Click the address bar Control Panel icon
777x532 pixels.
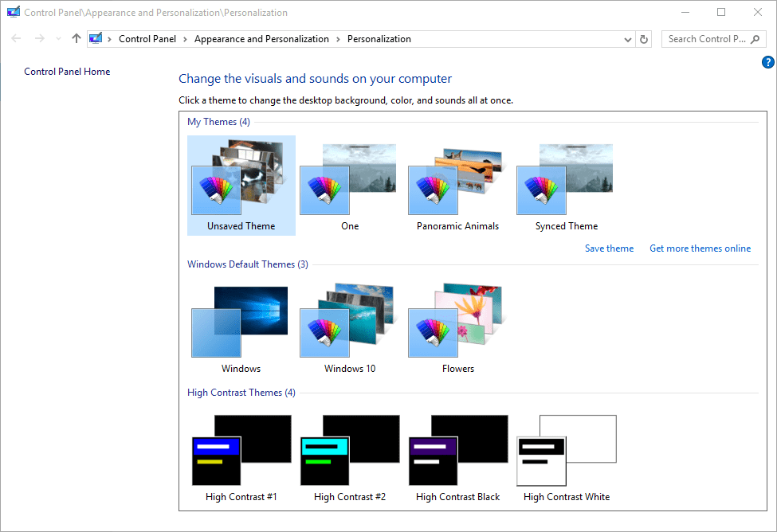[x=96, y=39]
